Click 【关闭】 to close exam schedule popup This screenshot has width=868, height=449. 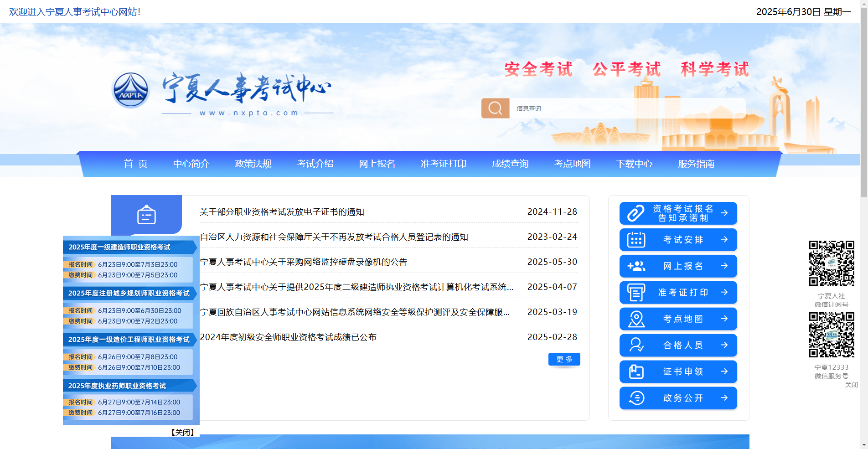(x=182, y=433)
